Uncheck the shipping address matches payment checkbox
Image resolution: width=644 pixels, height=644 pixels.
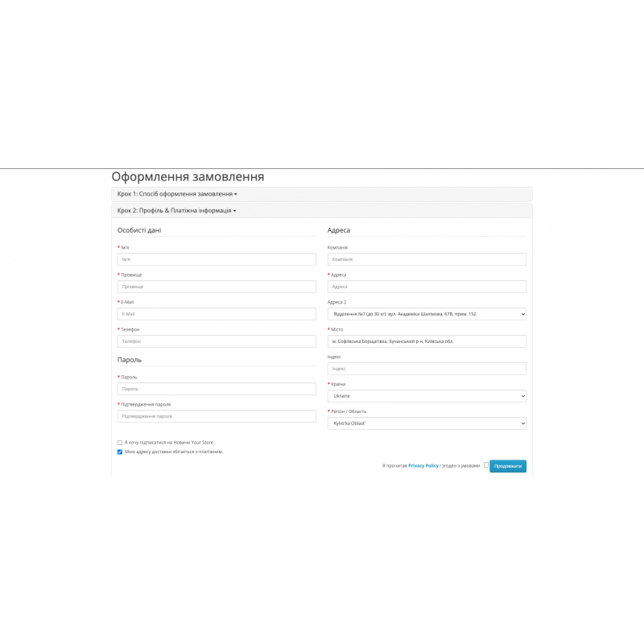tap(118, 451)
